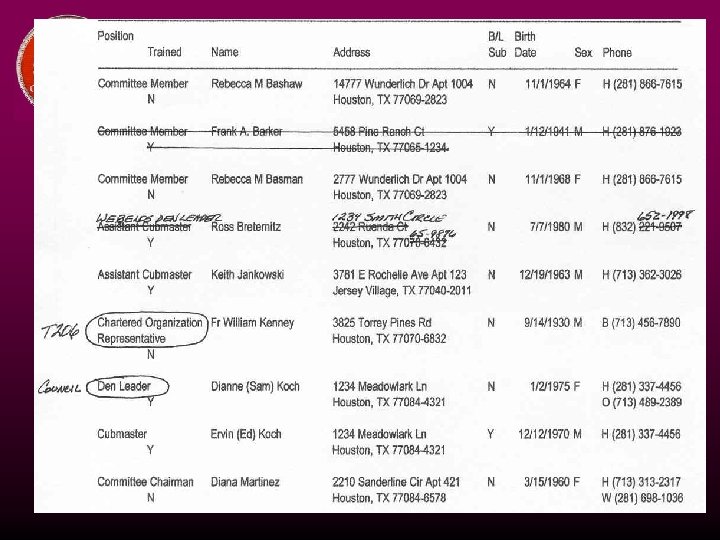
Task: Select address 3781 E Rochelle Ave Apt 123
Action: tap(399, 275)
